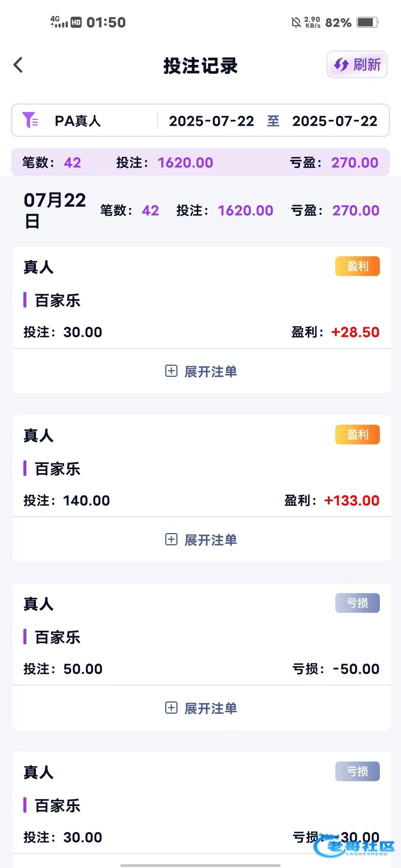Tap the mute bell status icon
The width and height of the screenshot is (401, 868).
click(x=296, y=23)
